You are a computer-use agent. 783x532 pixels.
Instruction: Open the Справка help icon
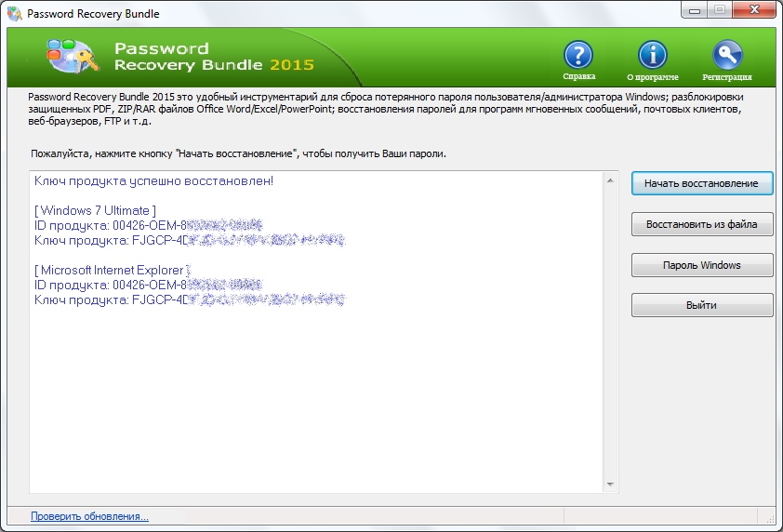coord(578,55)
